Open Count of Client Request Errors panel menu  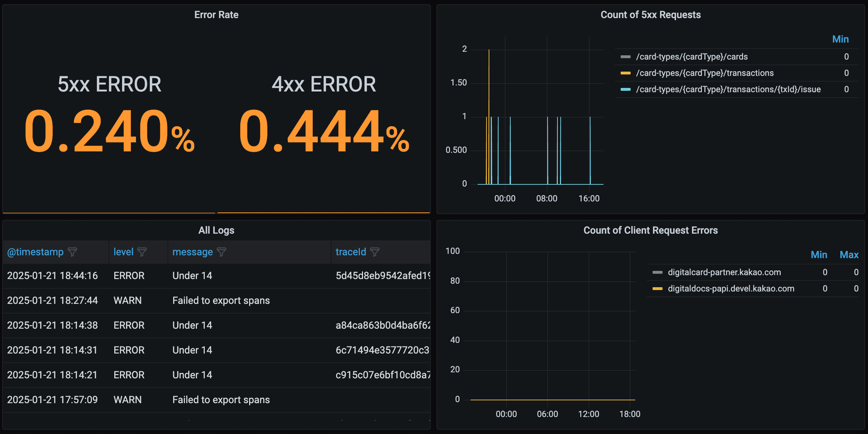coord(650,230)
